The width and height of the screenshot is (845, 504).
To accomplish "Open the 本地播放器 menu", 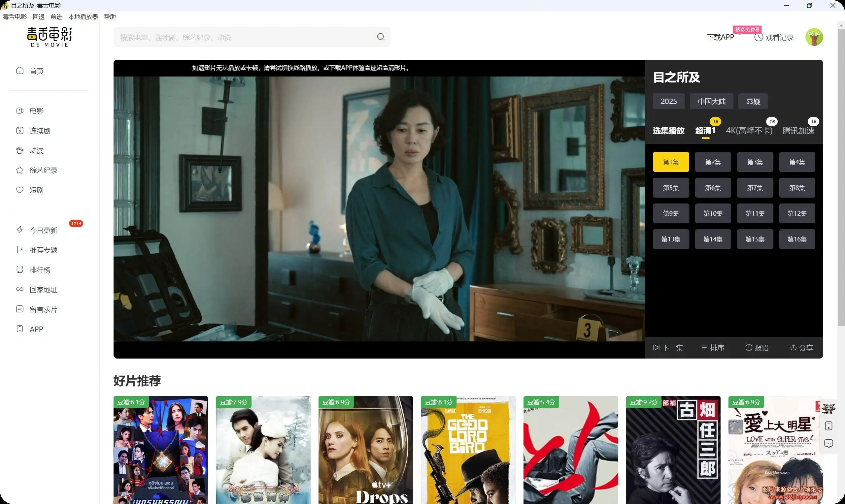I will click(x=83, y=16).
